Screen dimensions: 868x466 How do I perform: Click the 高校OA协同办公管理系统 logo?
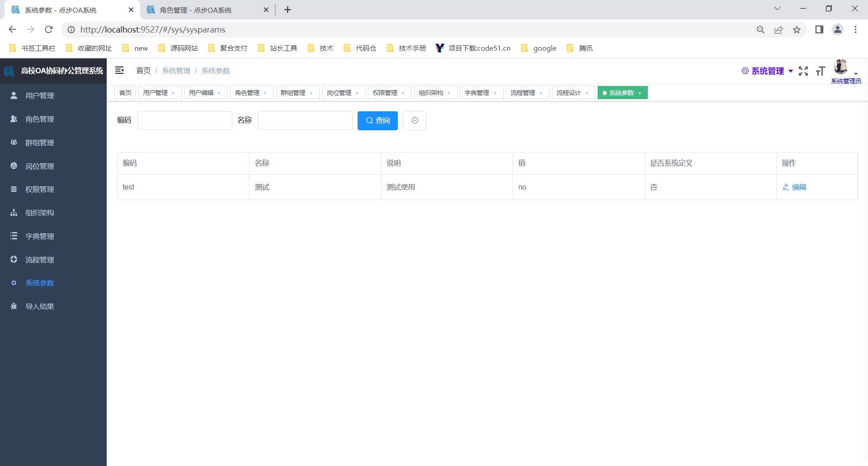(53, 71)
